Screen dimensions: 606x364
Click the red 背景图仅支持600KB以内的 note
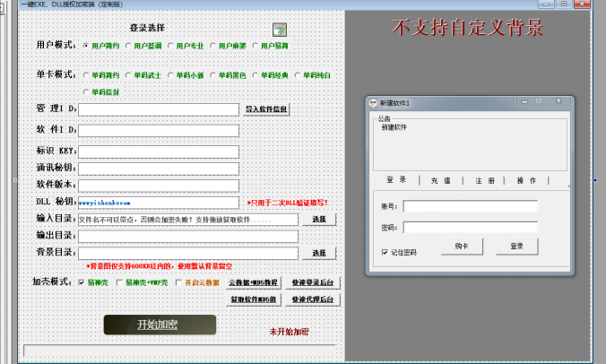click(160, 266)
